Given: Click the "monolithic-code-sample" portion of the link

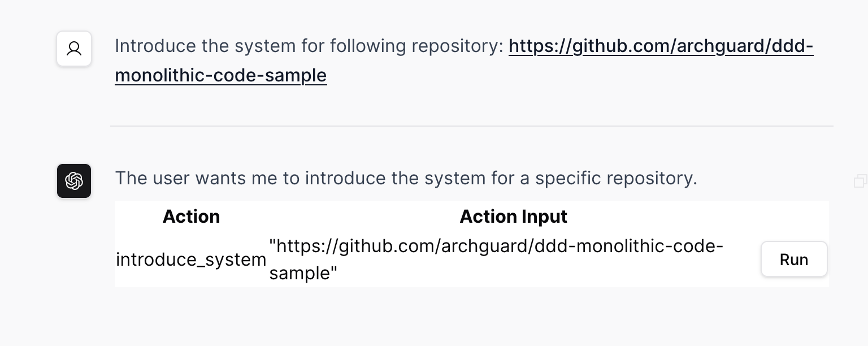Looking at the screenshot, I should point(220,75).
